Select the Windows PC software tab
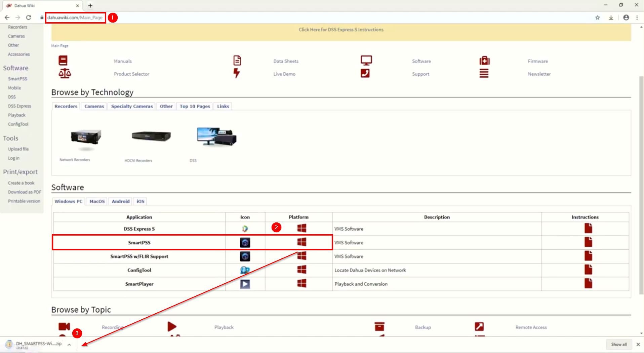Viewport: 644px width, 353px height. pyautogui.click(x=69, y=202)
